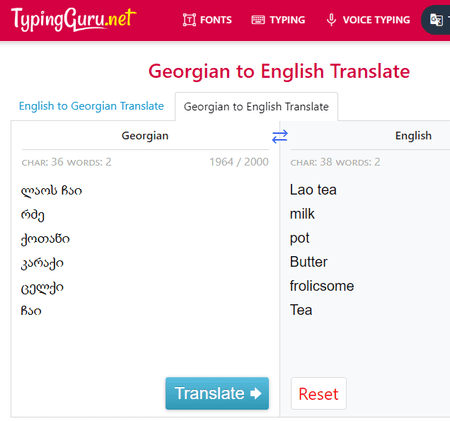Click the last input line ჩაი
This screenshot has height=421, width=450.
pos(31,311)
